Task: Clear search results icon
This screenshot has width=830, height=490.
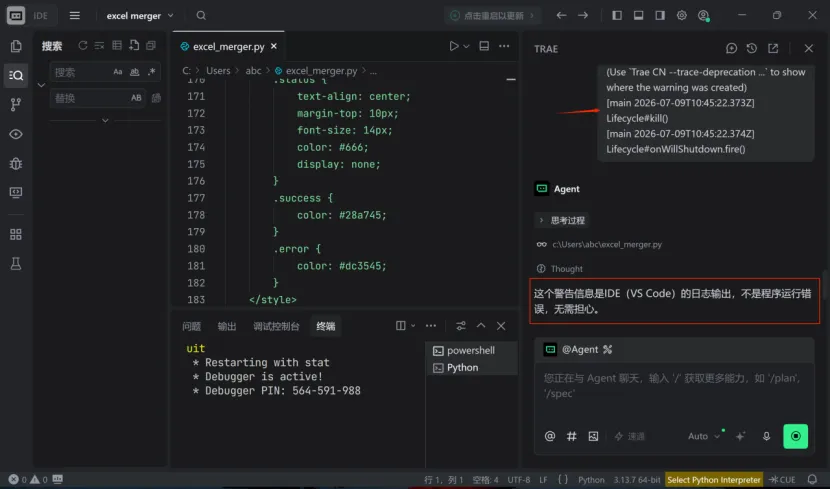Action: click(x=100, y=46)
